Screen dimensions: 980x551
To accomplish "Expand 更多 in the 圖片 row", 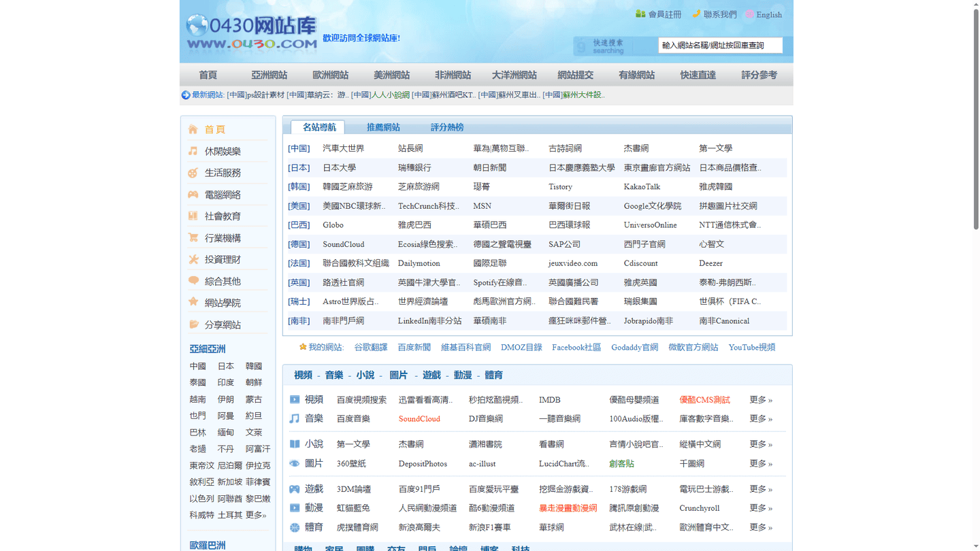I will click(761, 464).
